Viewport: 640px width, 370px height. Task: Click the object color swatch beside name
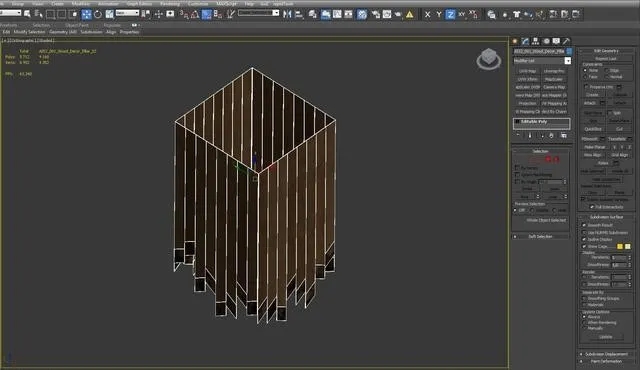point(569,51)
